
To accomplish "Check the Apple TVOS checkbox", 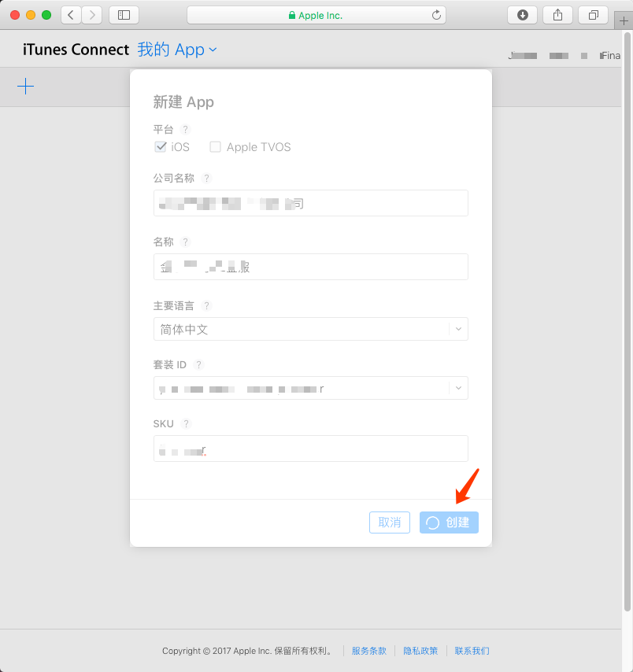I will tap(215, 147).
